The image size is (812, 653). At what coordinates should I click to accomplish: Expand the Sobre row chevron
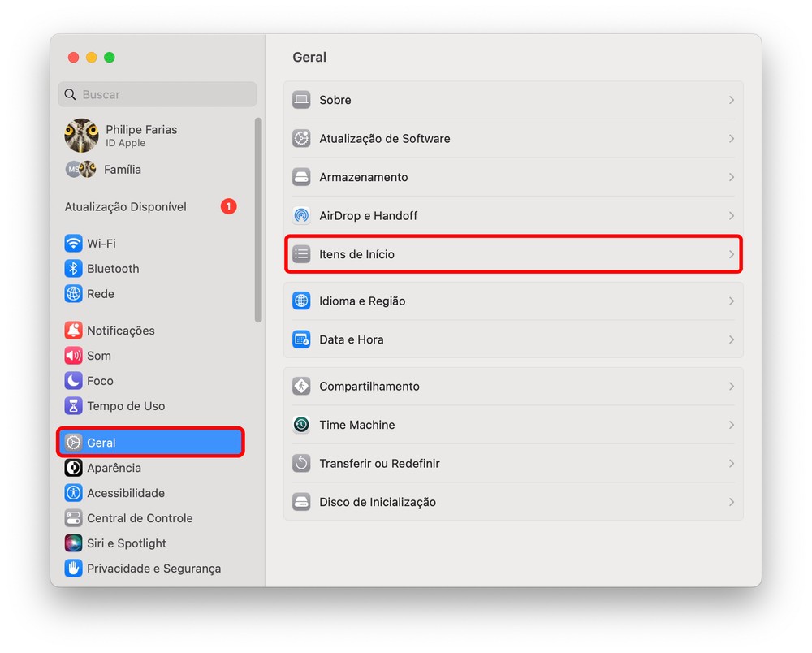pyautogui.click(x=731, y=100)
